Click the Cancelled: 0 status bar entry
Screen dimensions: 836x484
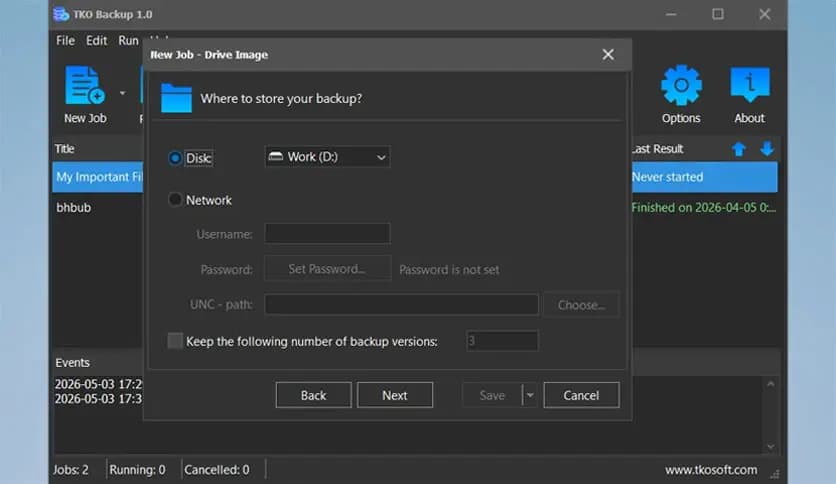click(x=216, y=470)
